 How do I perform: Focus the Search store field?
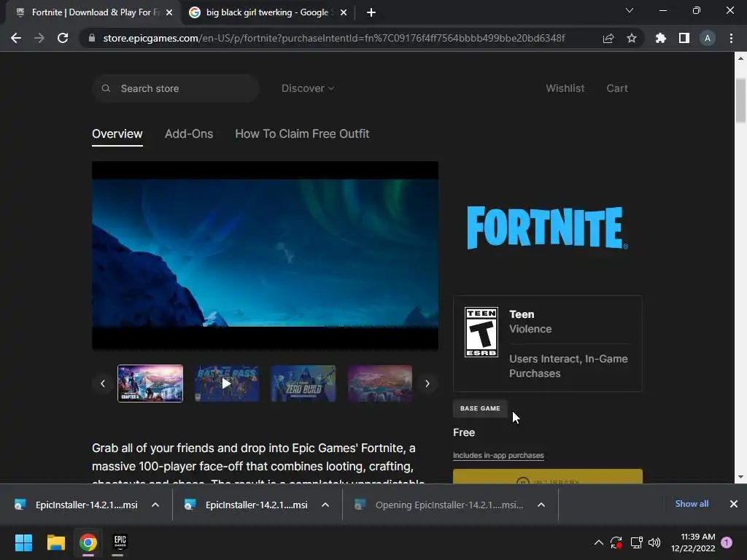click(x=176, y=88)
